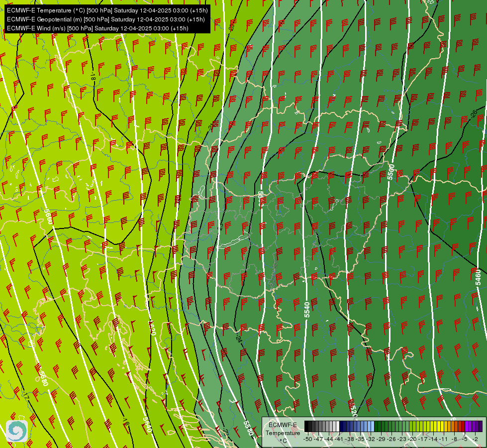The image size is (487, 448).
Task: Click the -5 legend tick value
Action: pos(465,439)
